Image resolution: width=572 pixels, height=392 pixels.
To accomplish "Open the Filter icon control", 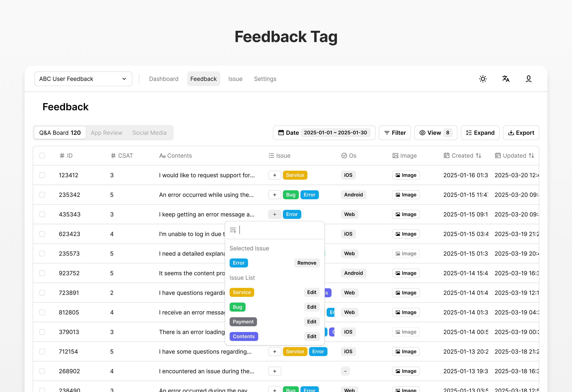I will tap(387, 133).
